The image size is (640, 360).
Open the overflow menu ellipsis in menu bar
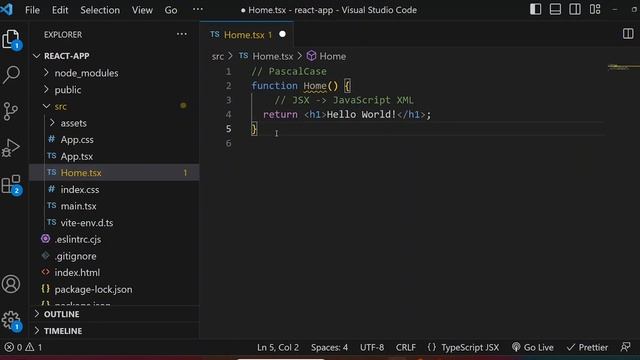pyautogui.click(x=198, y=9)
